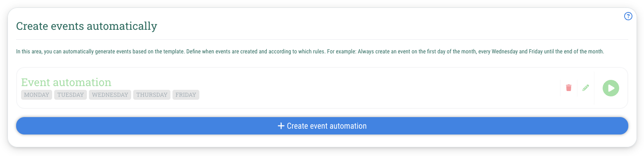Click the plus icon on the blue button
The width and height of the screenshot is (644, 156).
click(x=281, y=126)
